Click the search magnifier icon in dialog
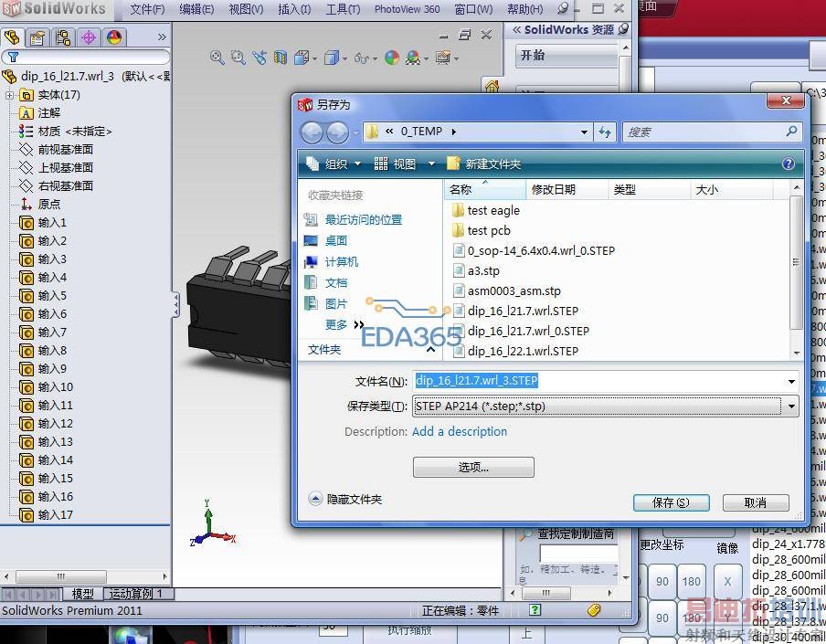 click(x=791, y=132)
